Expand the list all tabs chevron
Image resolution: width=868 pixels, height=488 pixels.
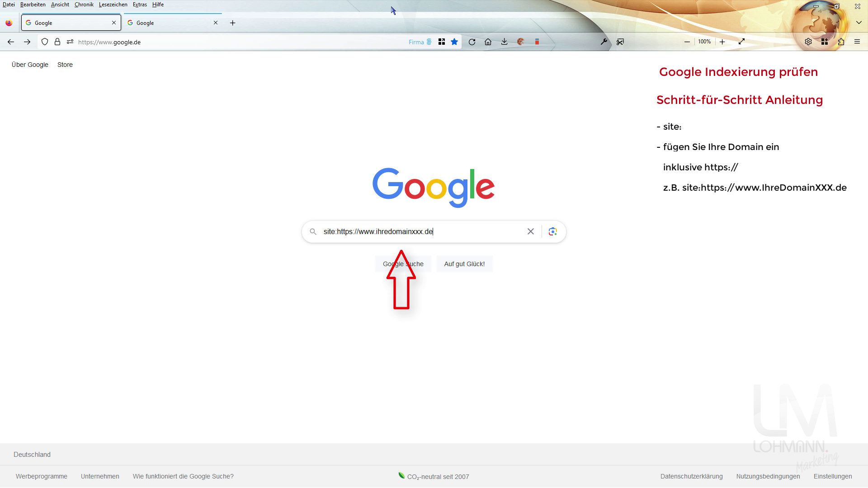pos(859,23)
